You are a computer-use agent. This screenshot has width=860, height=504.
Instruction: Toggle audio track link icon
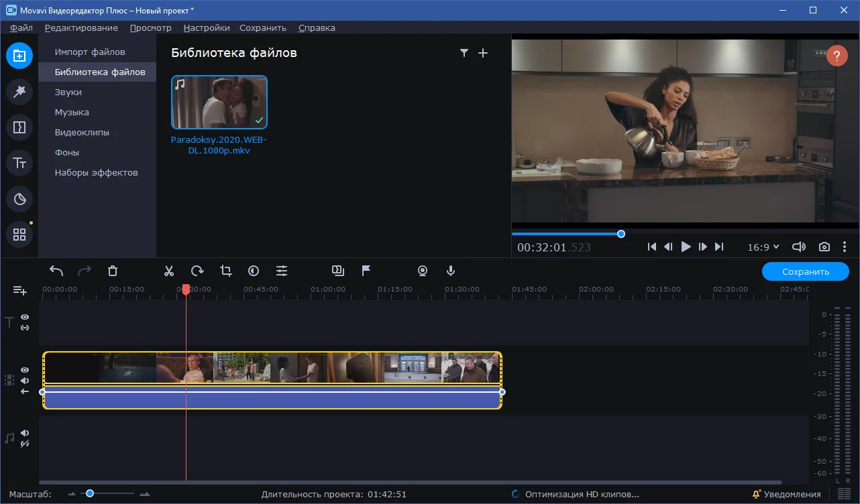(25, 444)
